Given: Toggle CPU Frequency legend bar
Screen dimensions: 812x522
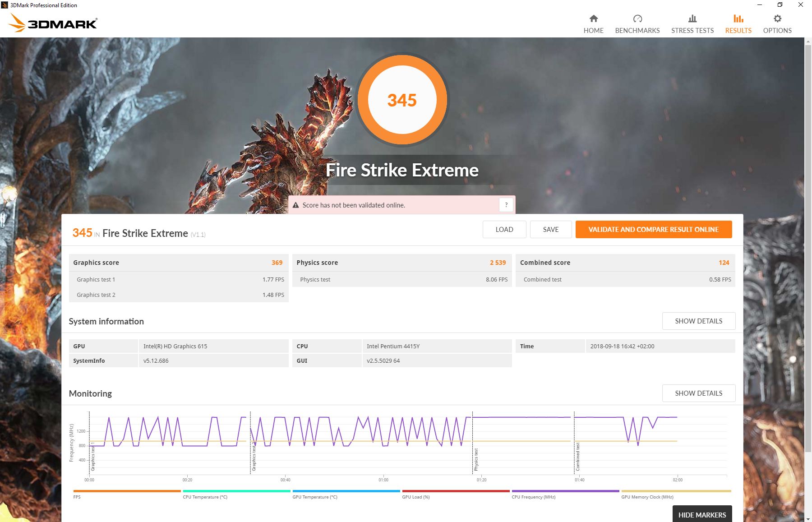Looking at the screenshot, I should click(565, 491).
